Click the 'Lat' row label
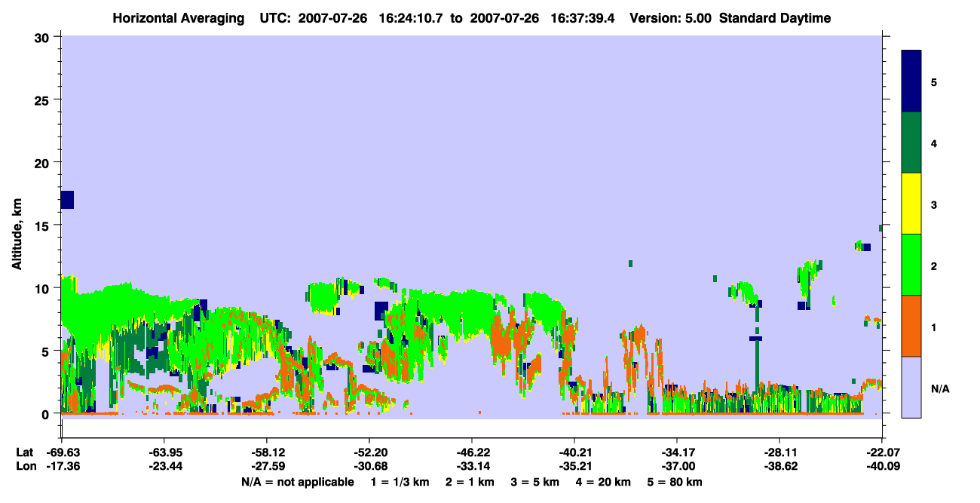 [24, 452]
